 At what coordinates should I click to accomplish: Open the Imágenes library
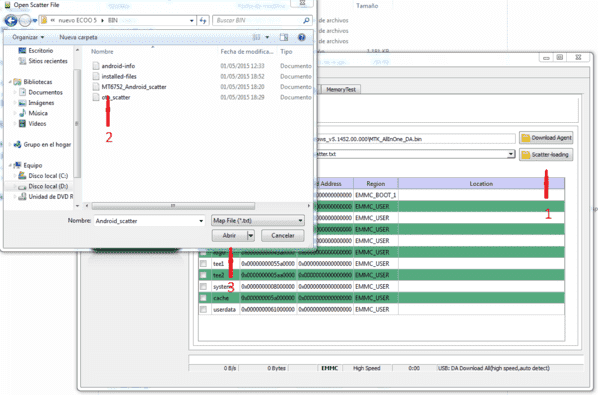41,103
